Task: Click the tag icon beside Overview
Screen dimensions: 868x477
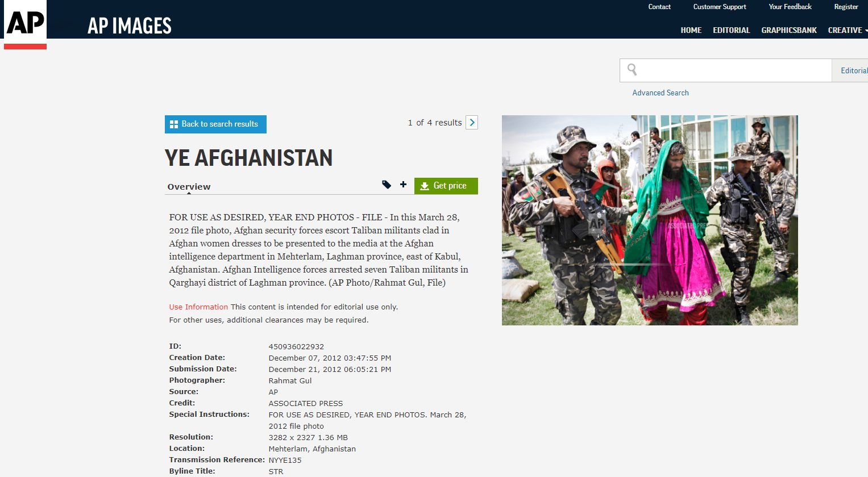Action: pyautogui.click(x=387, y=185)
